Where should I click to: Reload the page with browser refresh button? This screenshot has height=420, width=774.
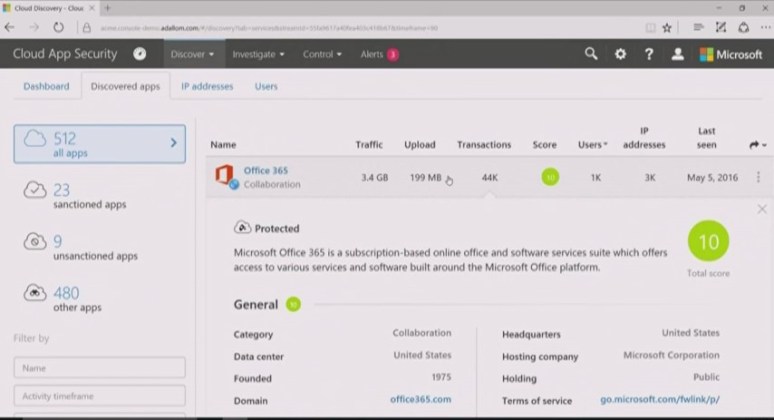[58, 28]
